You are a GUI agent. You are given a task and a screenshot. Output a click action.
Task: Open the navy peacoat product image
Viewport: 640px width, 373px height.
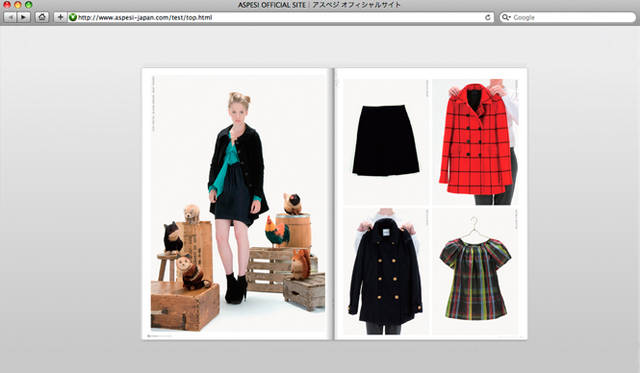[x=386, y=271]
